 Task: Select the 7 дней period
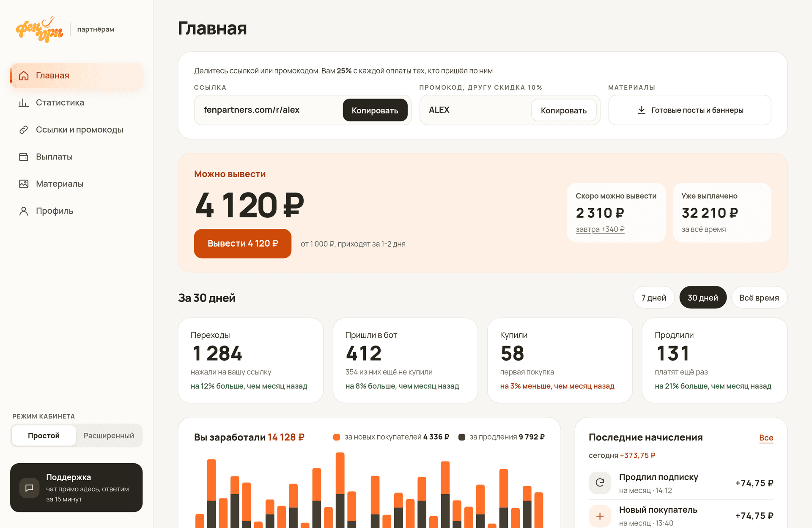point(654,298)
